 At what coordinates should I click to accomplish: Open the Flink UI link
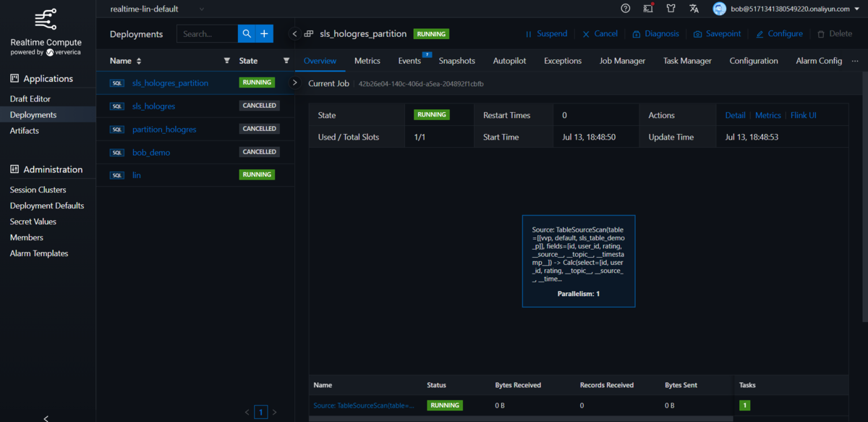pyautogui.click(x=803, y=115)
